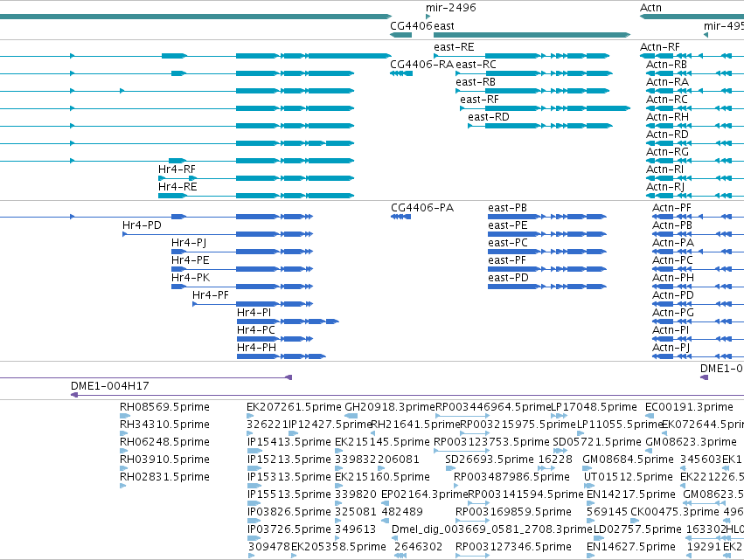This screenshot has width=744, height=560.
Task: Click the Actn-RA transcript label
Action: click(x=667, y=82)
